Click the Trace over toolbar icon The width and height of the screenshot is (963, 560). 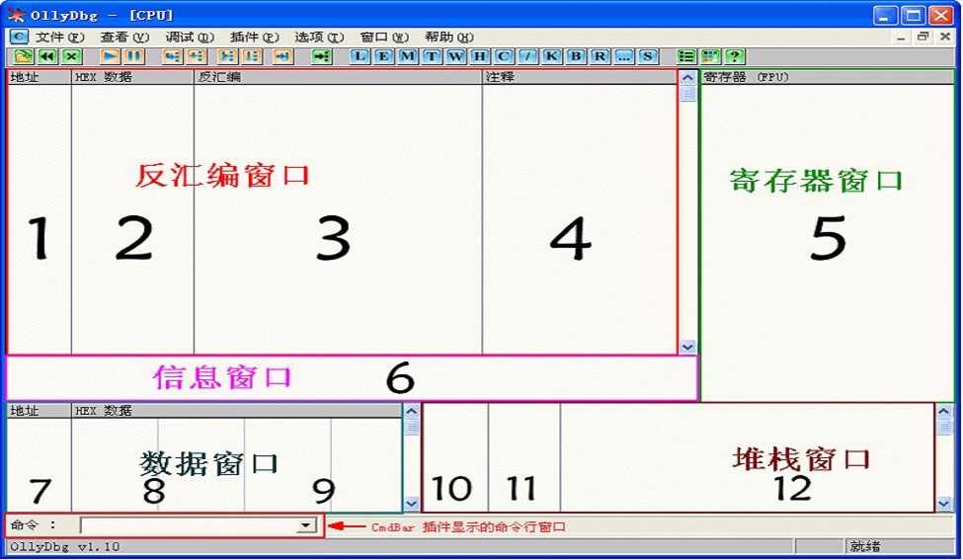pyautogui.click(x=251, y=56)
